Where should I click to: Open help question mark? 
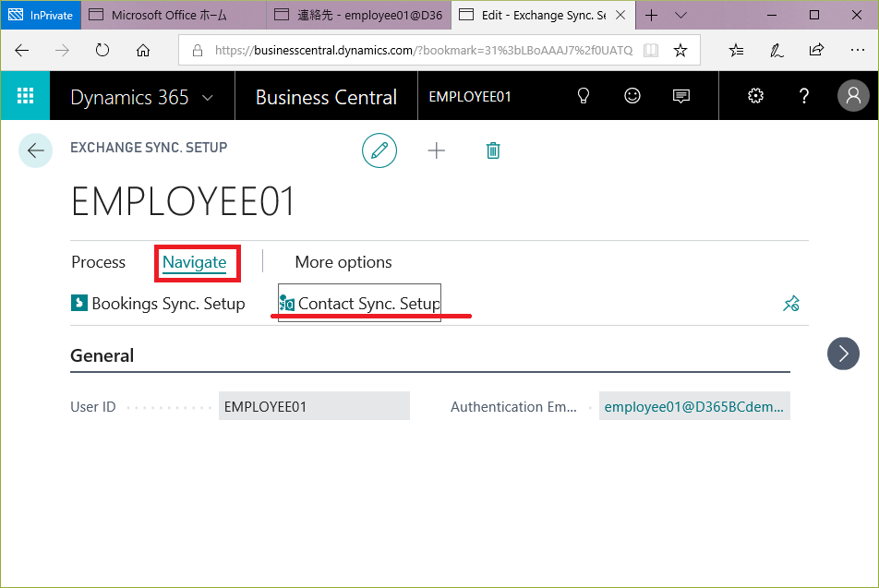click(804, 96)
